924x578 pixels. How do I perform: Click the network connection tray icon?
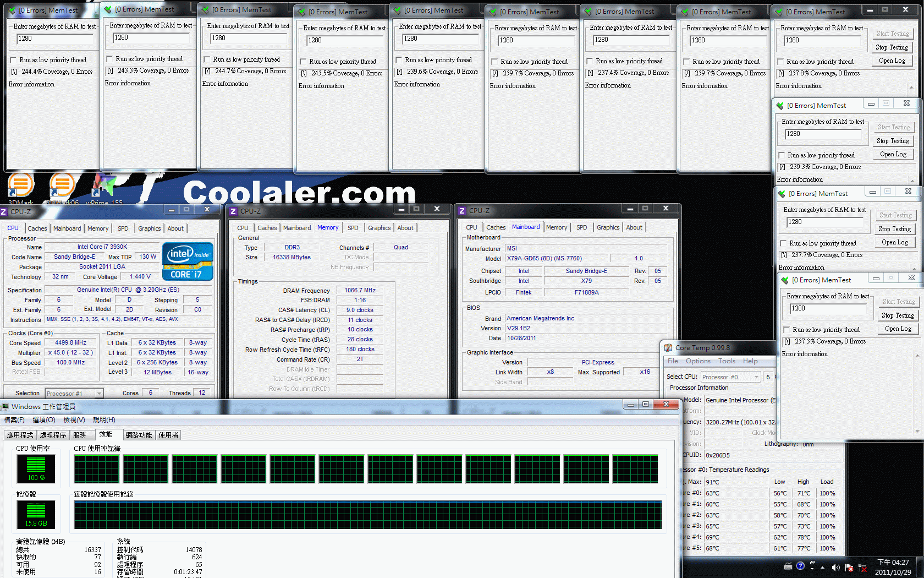862,567
